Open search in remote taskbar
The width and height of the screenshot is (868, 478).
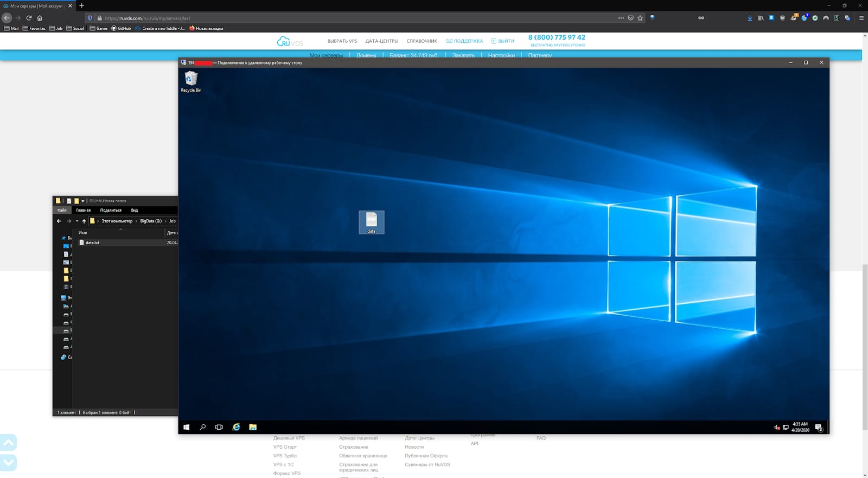coord(203,427)
